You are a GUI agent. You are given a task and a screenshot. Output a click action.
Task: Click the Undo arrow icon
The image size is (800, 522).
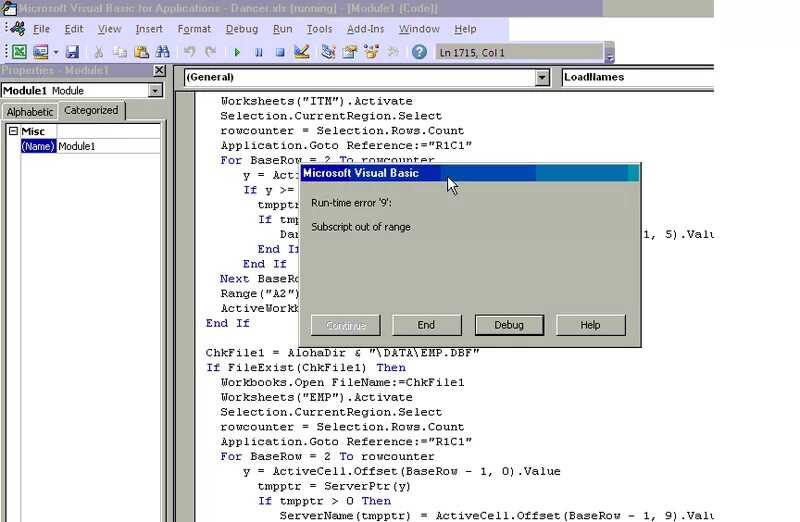pyautogui.click(x=189, y=52)
